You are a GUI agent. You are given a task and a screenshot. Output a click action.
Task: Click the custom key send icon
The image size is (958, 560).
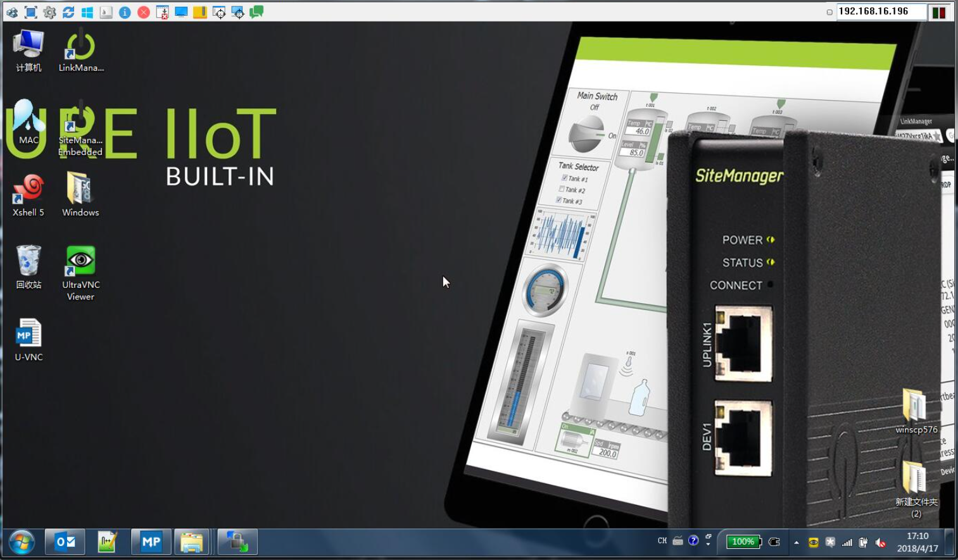coord(106,12)
